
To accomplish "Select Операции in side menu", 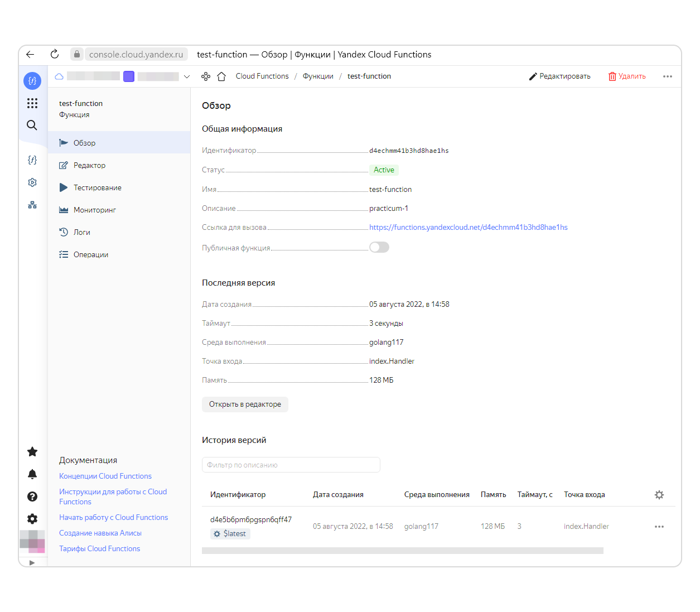I will tap(119, 254).
